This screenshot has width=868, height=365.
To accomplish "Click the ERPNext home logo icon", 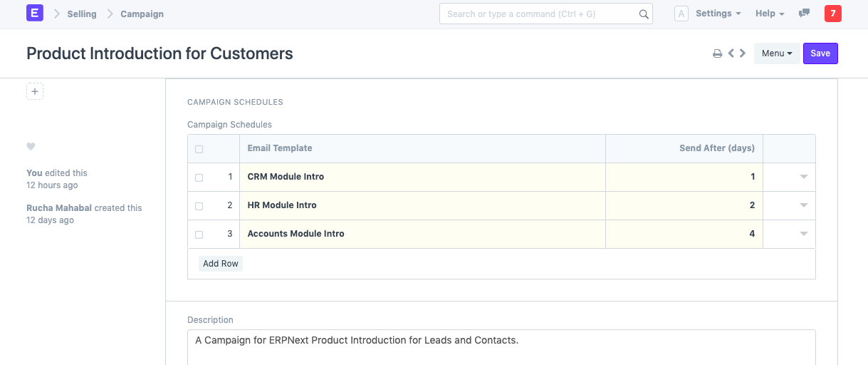I will (x=35, y=13).
